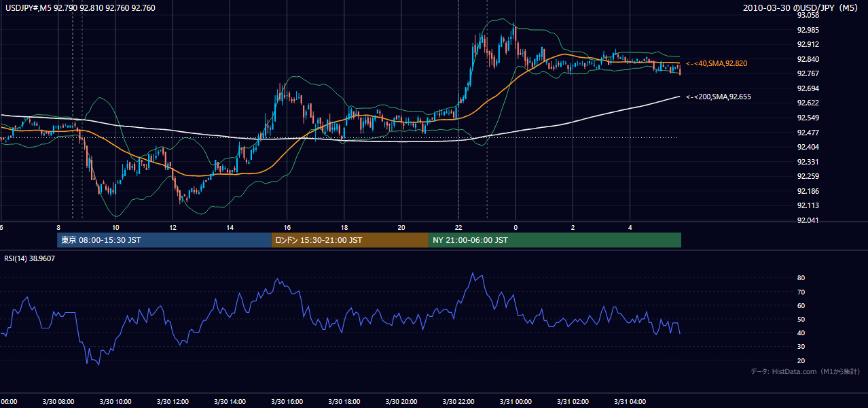Screen dimensions: 868x408
Task: Click the 2010-03-30 のUSD/JPY (M5) title
Action: tap(802, 7)
